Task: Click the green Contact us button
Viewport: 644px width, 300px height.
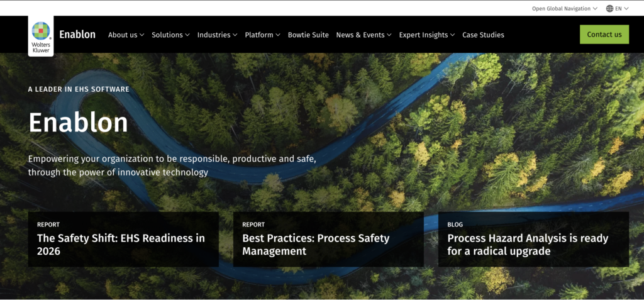Action: point(604,35)
